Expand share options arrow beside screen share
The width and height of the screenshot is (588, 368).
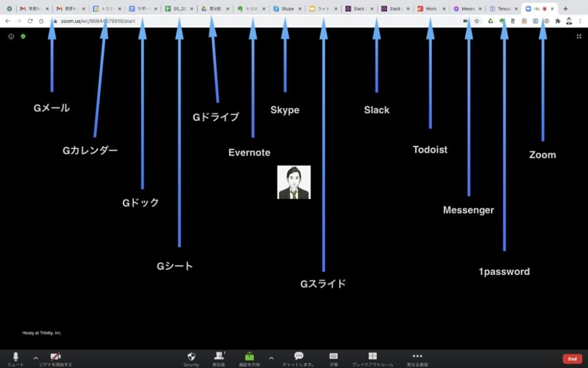(271, 357)
